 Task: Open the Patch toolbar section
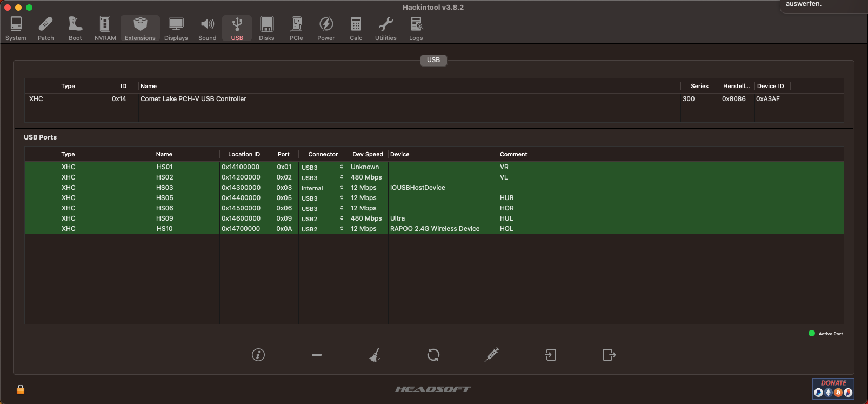tap(46, 29)
